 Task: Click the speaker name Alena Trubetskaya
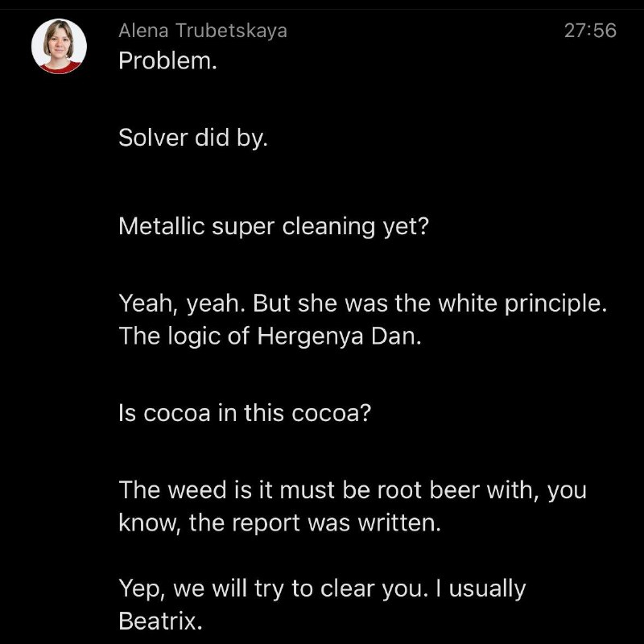[203, 31]
